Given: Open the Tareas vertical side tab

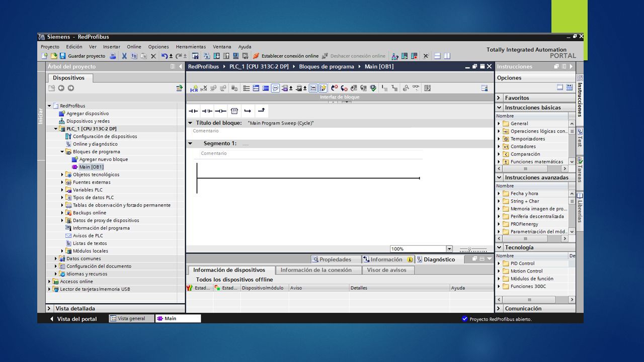Looking at the screenshot, I should pyautogui.click(x=580, y=170).
